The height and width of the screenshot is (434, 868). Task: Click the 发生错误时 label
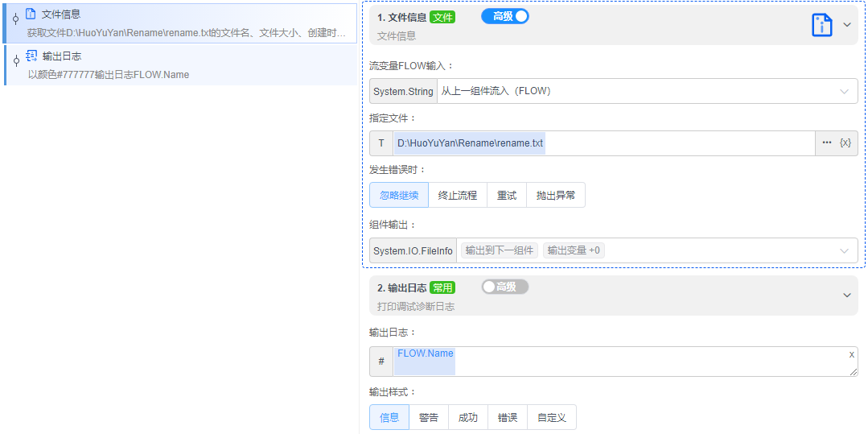(x=397, y=170)
